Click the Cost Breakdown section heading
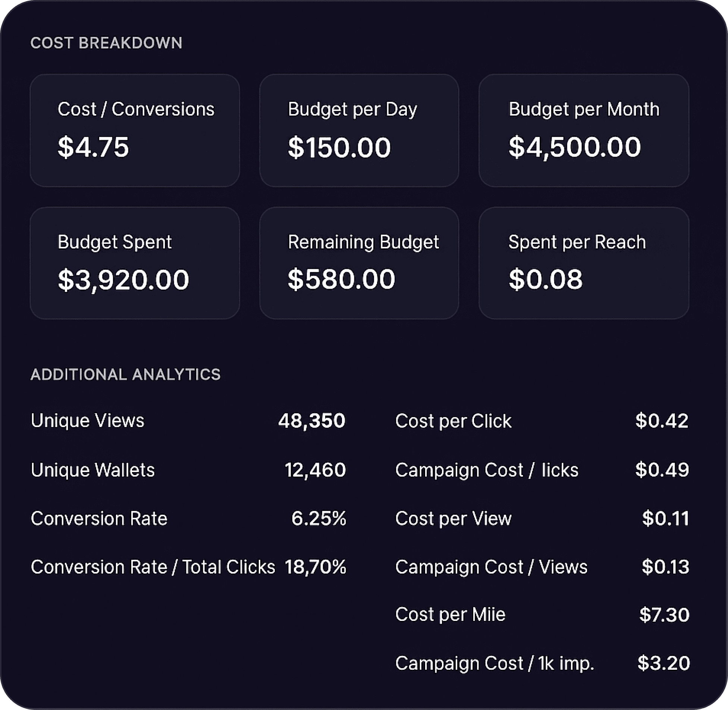 [106, 43]
